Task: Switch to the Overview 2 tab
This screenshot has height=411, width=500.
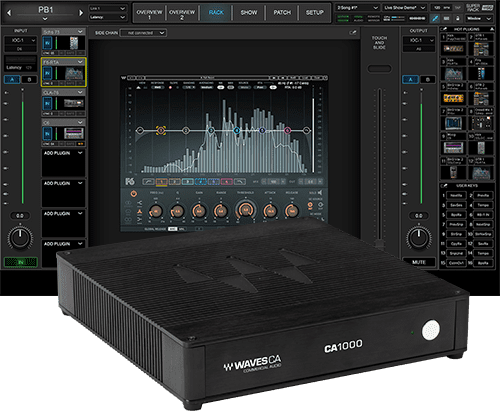Action: click(x=182, y=14)
